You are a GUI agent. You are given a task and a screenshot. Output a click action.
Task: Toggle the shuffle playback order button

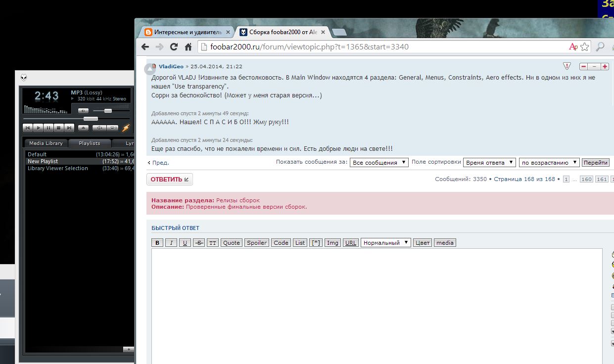pos(99,128)
